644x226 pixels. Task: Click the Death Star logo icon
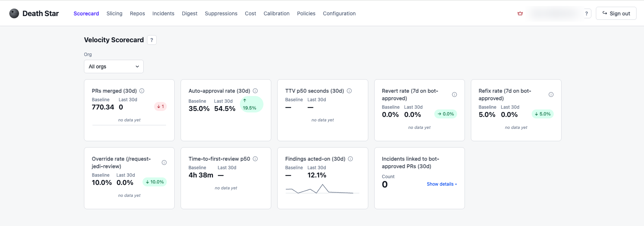point(14,13)
